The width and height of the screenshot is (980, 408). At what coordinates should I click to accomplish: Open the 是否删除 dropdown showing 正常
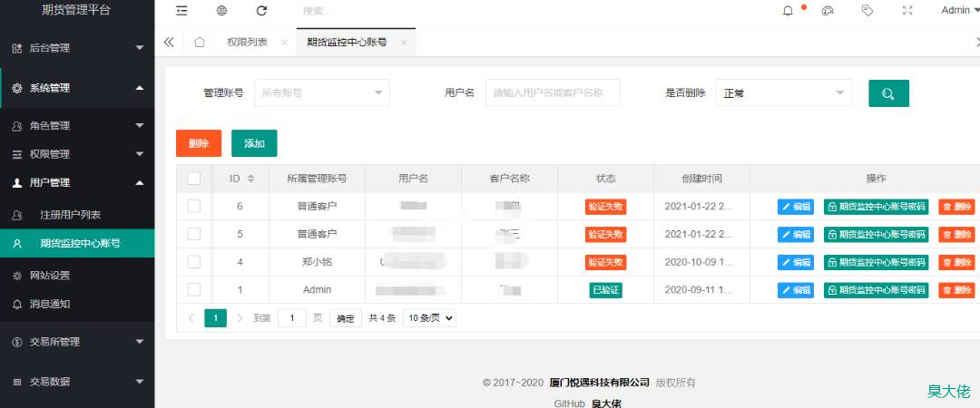[x=784, y=92]
